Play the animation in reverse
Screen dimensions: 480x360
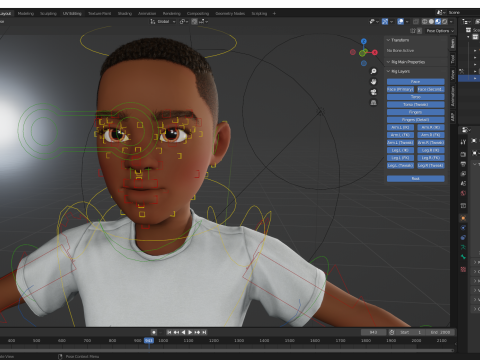183,332
